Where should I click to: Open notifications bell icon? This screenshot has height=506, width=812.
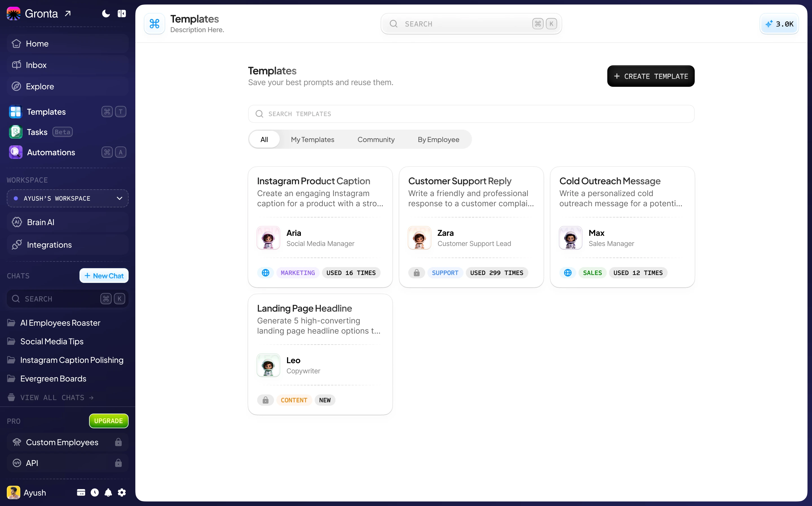click(108, 492)
